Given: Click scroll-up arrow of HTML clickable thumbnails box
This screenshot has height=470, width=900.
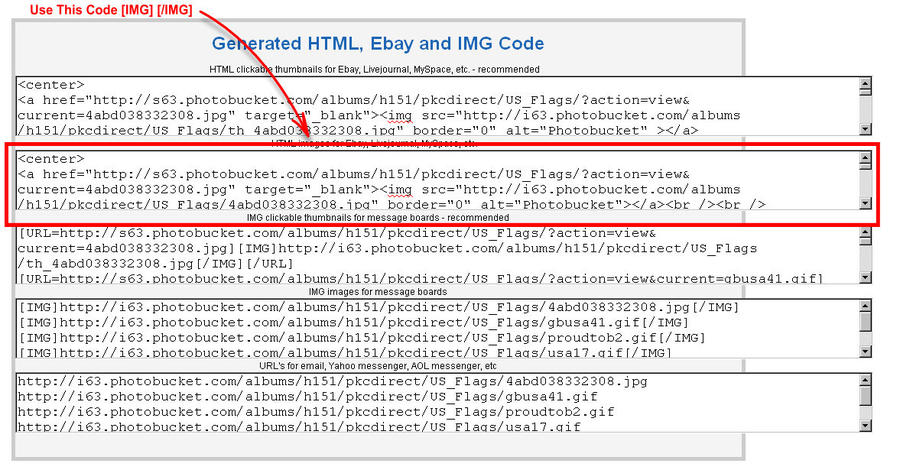Looking at the screenshot, I should [x=865, y=85].
